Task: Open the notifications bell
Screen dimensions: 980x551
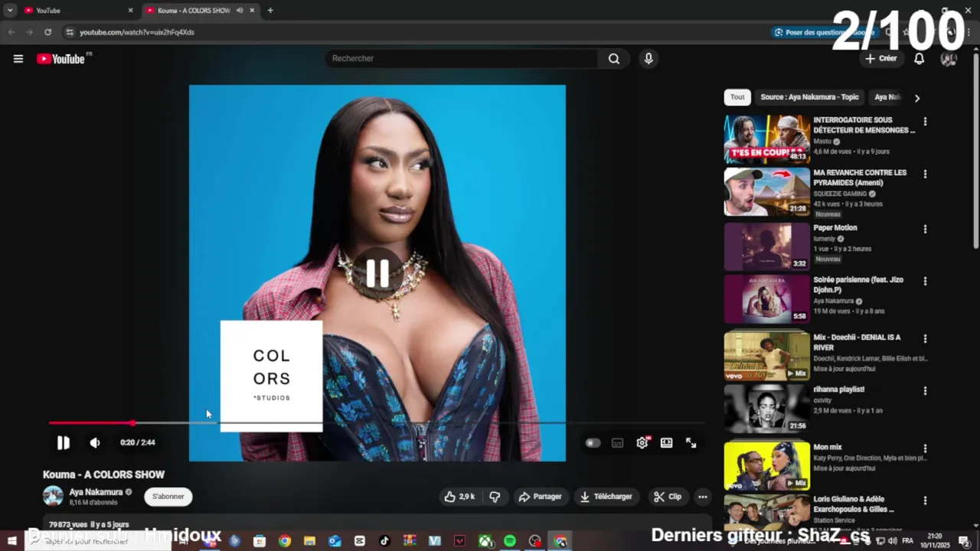Action: [920, 59]
